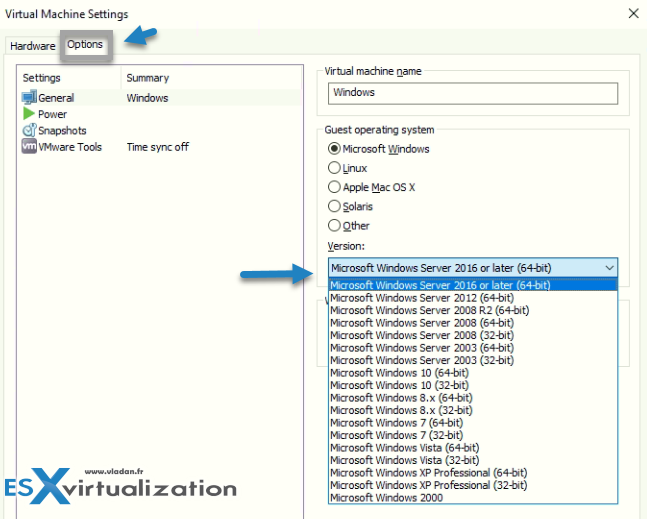
Task: Click the Time sync off summary
Action: [x=158, y=147]
